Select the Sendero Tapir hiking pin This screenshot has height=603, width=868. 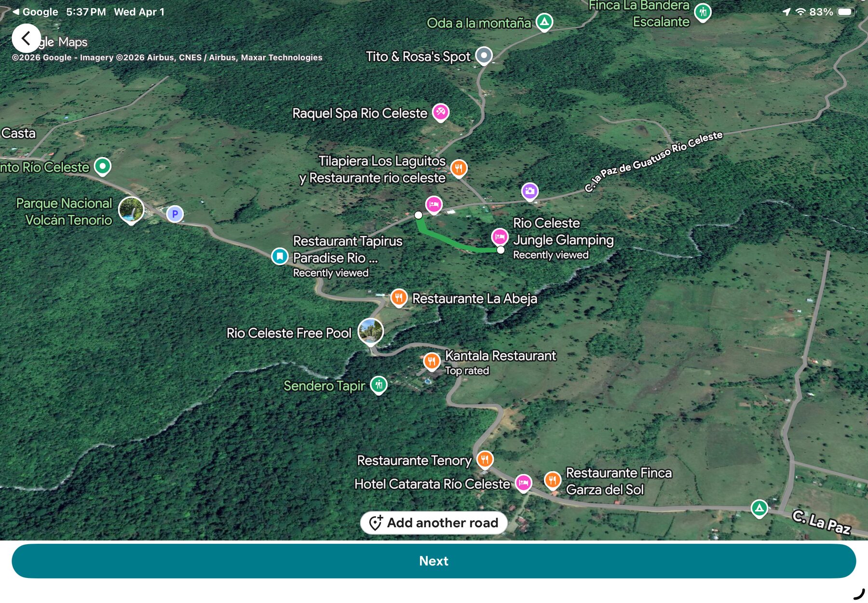[x=379, y=385]
